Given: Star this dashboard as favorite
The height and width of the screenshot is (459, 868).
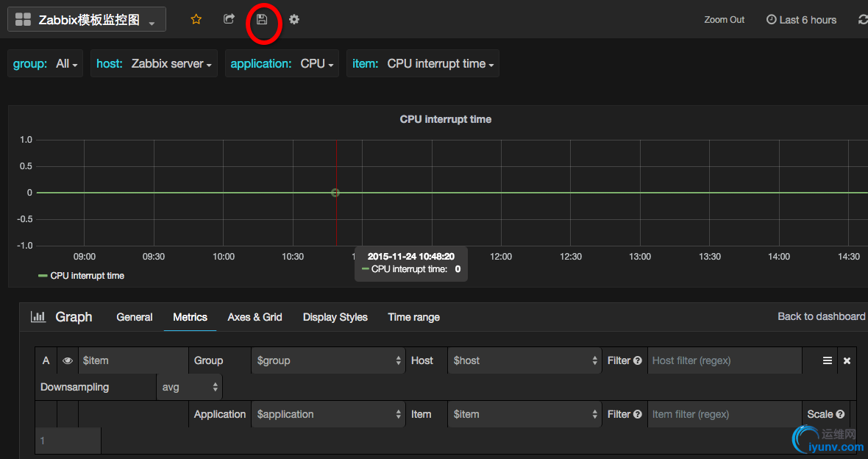Looking at the screenshot, I should coord(196,20).
